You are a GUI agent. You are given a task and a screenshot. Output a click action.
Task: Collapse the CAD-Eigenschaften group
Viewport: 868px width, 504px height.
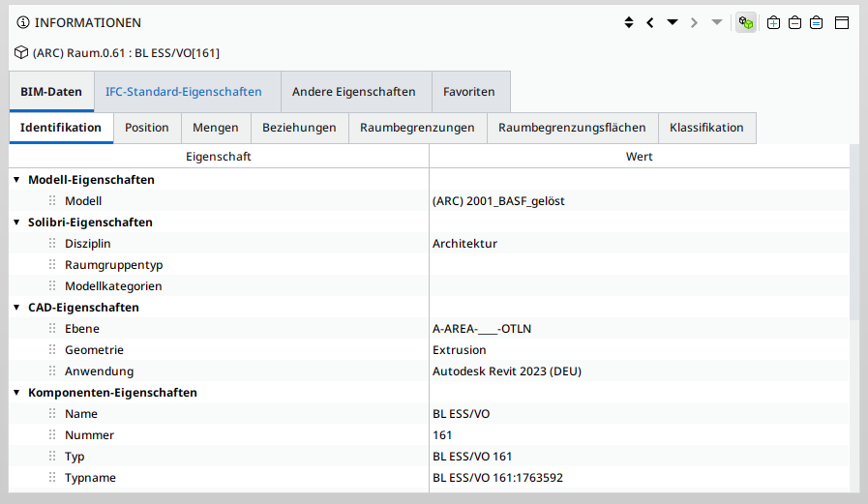tap(16, 308)
